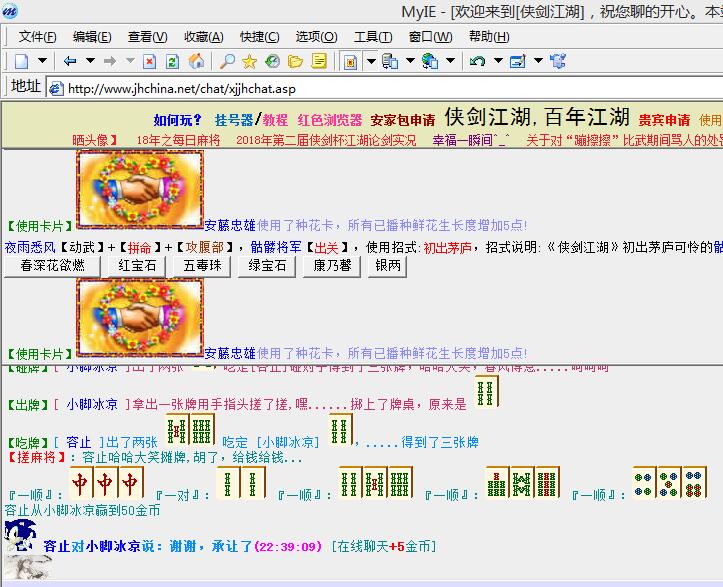Click the folder icon in toolbar

click(x=295, y=61)
